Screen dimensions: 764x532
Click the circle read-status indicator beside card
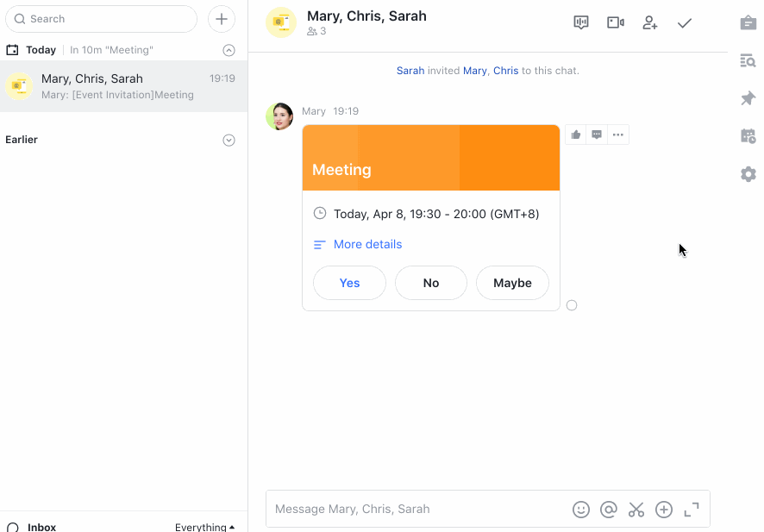[572, 305]
